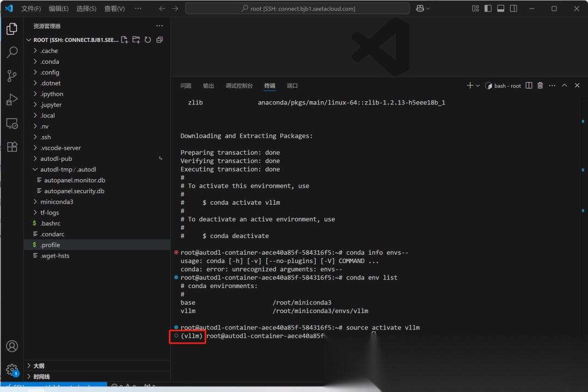
Task: Open the new terminal profile dropdown
Action: pyautogui.click(x=478, y=85)
